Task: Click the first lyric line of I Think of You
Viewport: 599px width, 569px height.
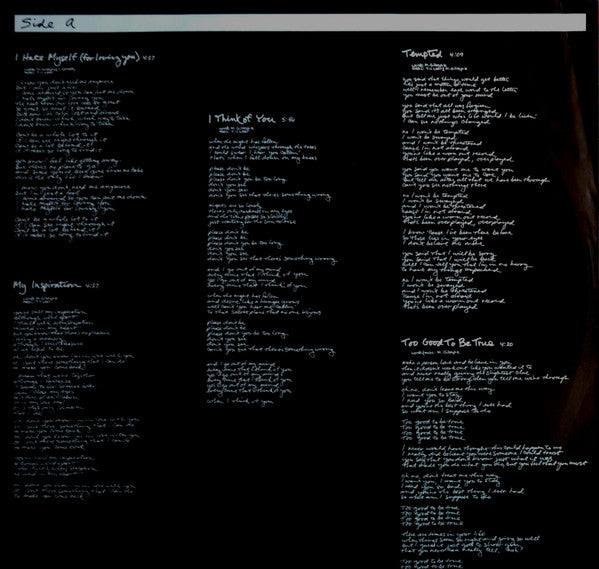Action: (x=243, y=142)
